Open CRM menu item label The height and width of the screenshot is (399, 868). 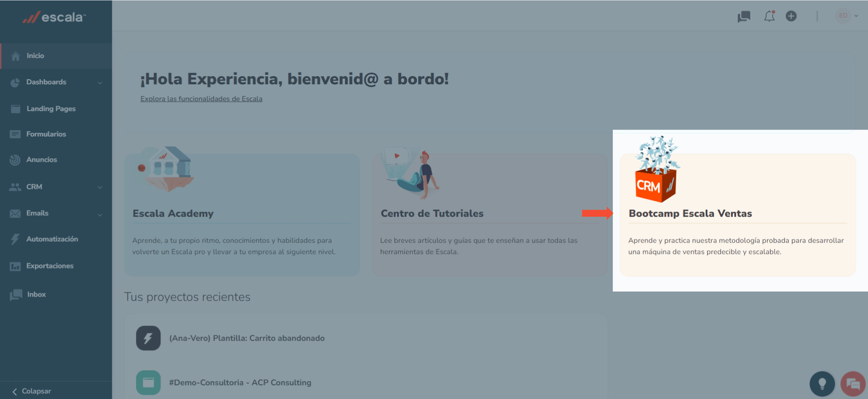tap(34, 187)
